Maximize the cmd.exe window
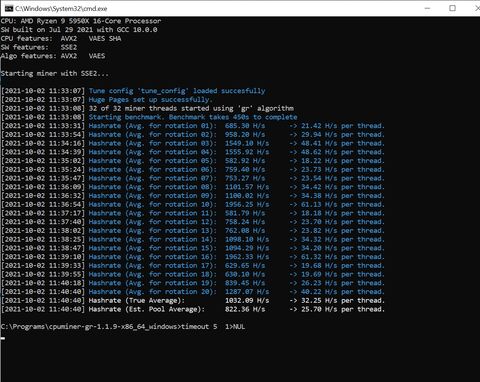The width and height of the screenshot is (480, 382). 452,8
